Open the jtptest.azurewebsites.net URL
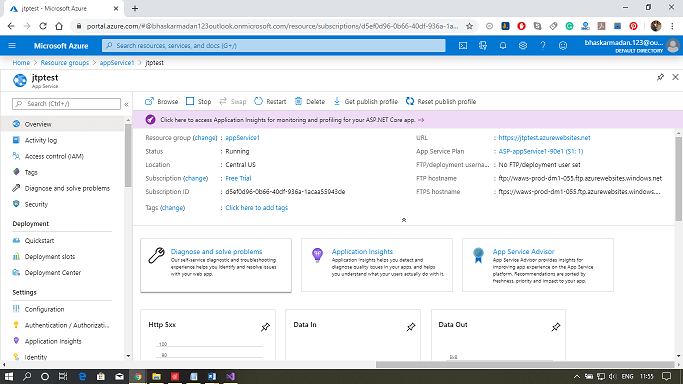Viewport: 683px width, 384px height. pos(544,138)
